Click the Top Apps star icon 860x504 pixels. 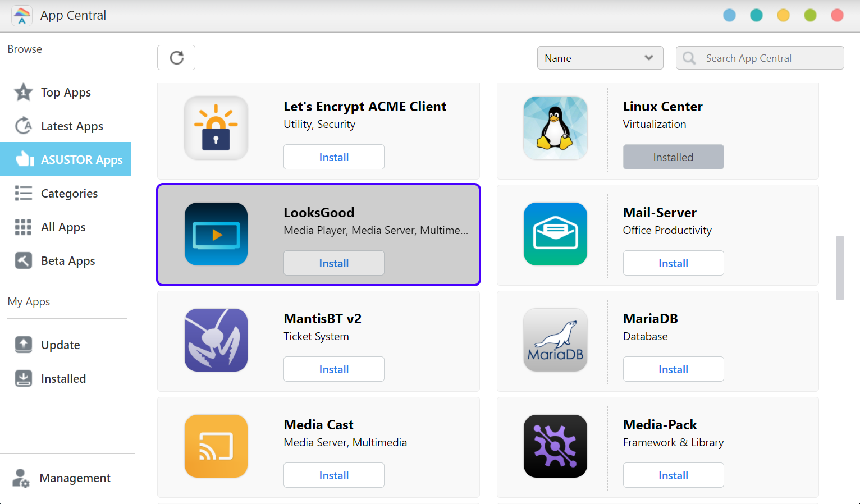click(x=24, y=92)
